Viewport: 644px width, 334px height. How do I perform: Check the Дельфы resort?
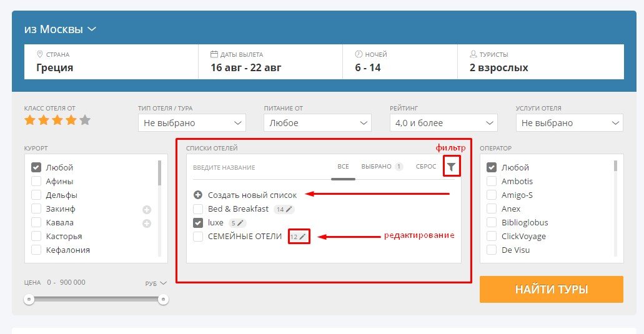point(36,195)
